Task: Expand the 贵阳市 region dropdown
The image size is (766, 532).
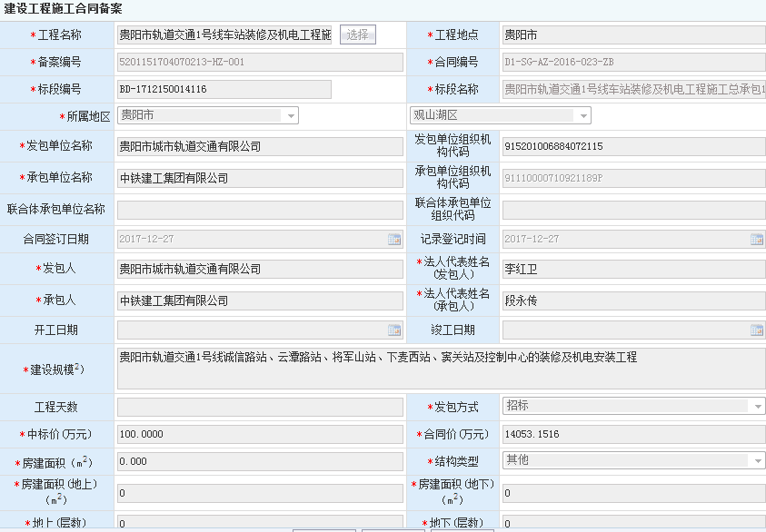Action: coord(291,116)
